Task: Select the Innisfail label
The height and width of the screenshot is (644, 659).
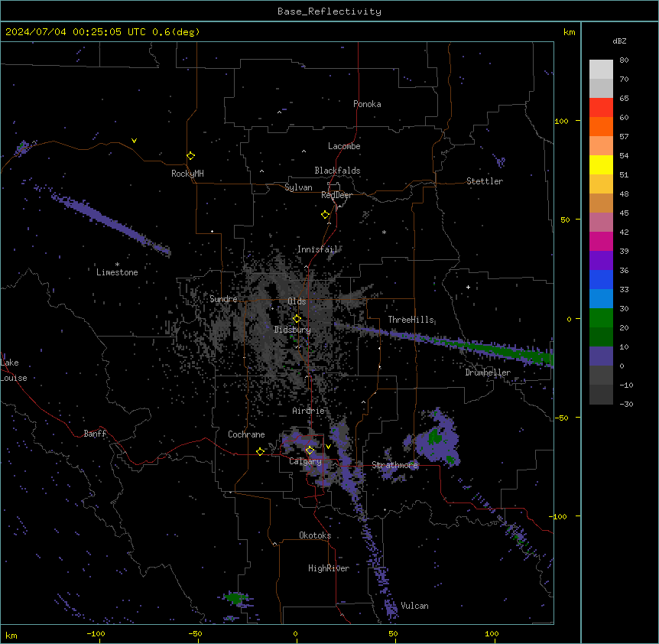Action: (318, 249)
